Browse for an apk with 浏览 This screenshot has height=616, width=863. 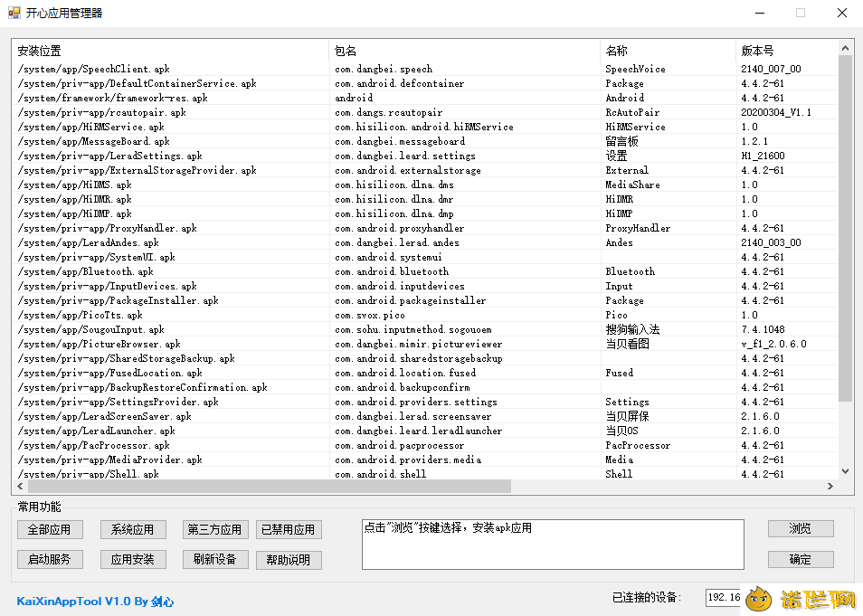(801, 528)
